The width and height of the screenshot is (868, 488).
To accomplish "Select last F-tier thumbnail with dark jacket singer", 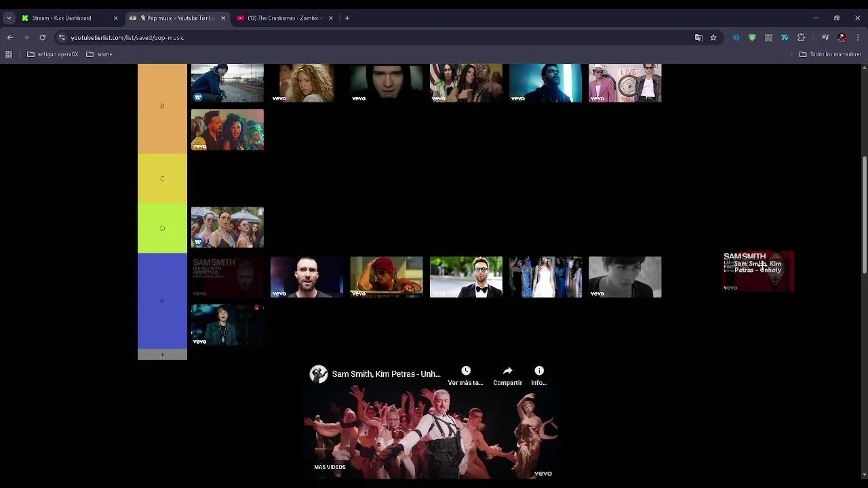I will point(227,325).
